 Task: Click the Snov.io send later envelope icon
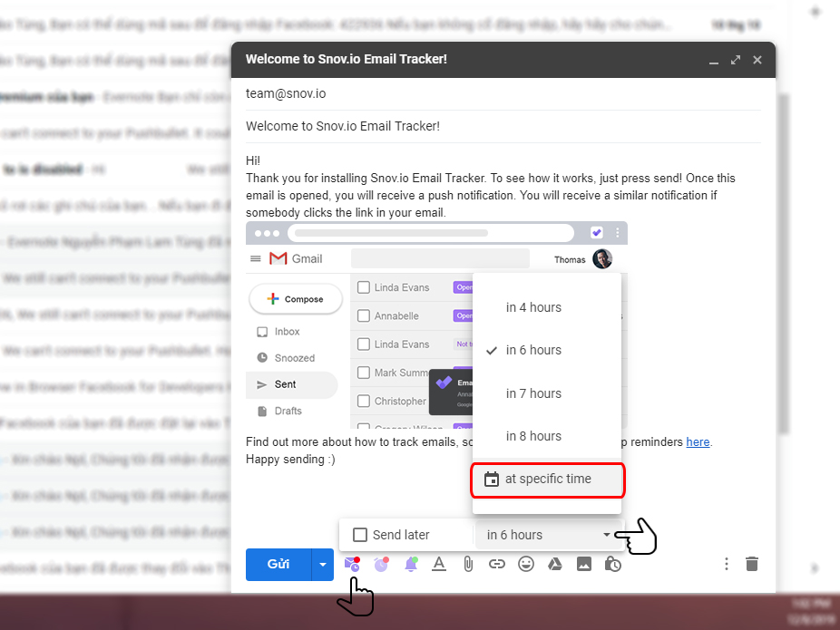352,564
